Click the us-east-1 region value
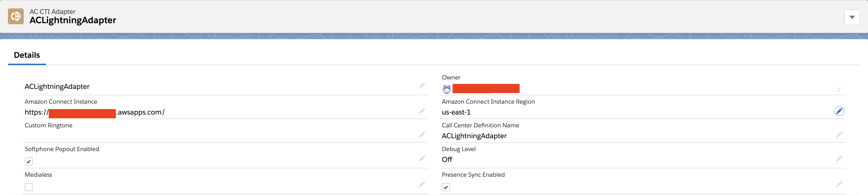Image resolution: width=868 pixels, height=195 pixels. (x=456, y=112)
